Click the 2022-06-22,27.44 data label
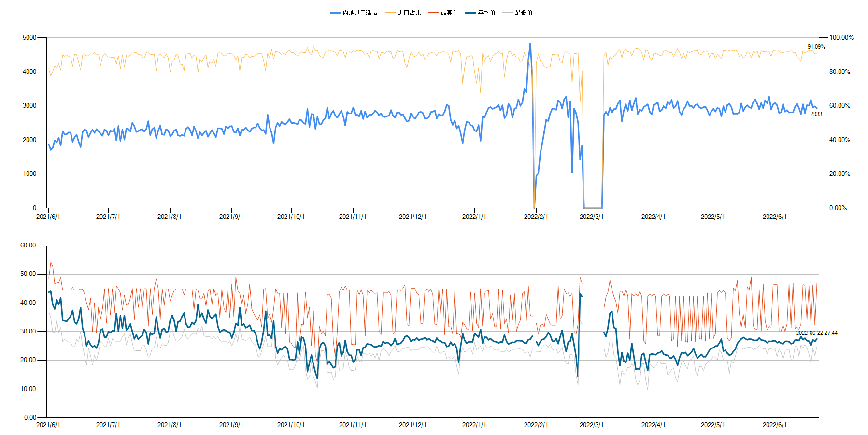 coord(816,333)
